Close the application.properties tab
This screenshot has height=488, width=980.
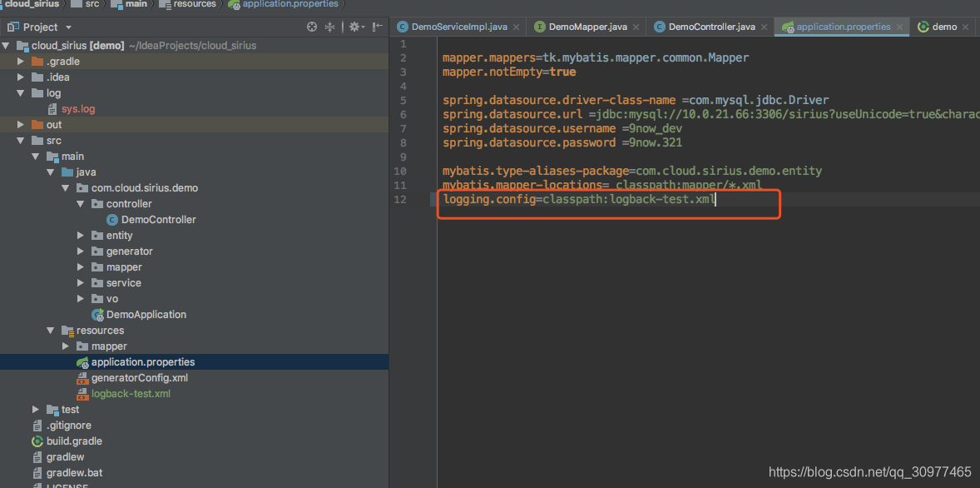(900, 27)
